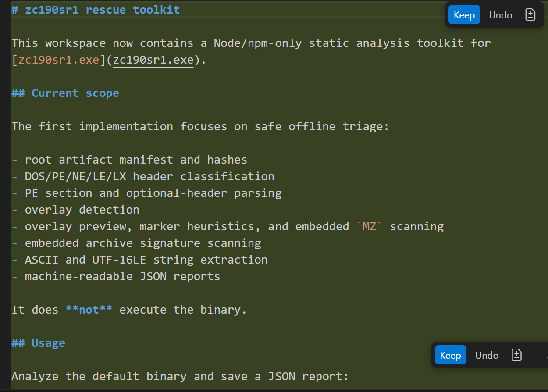
Task: Click the '# zc190sr1 rescue toolkit' heading
Action: [x=96, y=10]
